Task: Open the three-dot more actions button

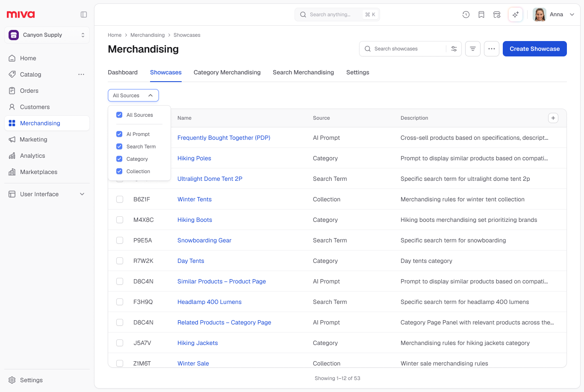Action: pos(492,49)
